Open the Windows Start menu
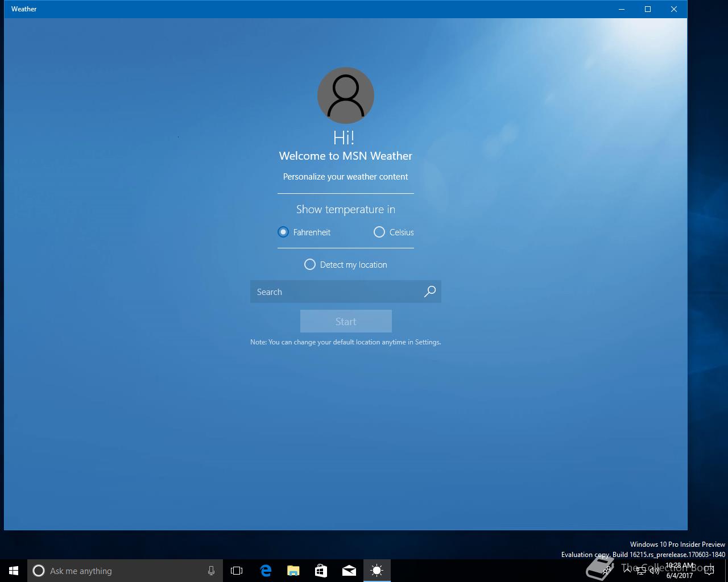This screenshot has width=728, height=582. point(14,571)
